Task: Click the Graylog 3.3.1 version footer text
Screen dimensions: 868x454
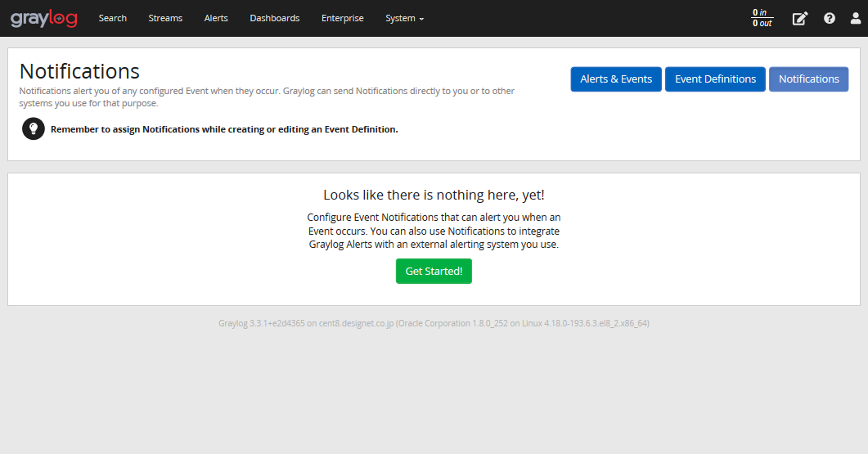Action: [434, 323]
